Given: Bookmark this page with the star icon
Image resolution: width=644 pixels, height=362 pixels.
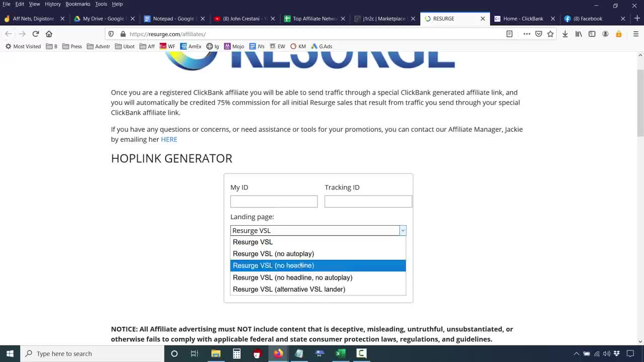Looking at the screenshot, I should click(550, 34).
